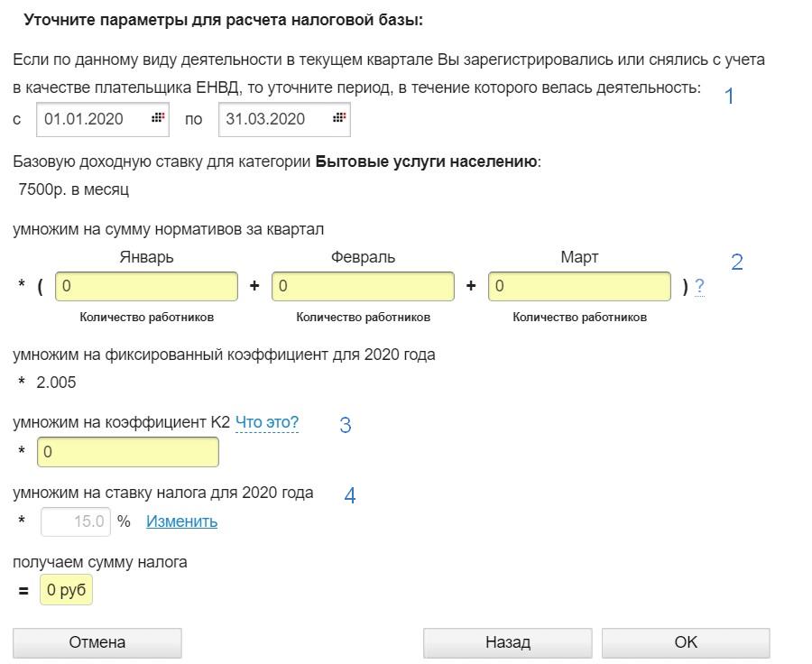
Task: Open the end date calendar picker
Action: [339, 118]
